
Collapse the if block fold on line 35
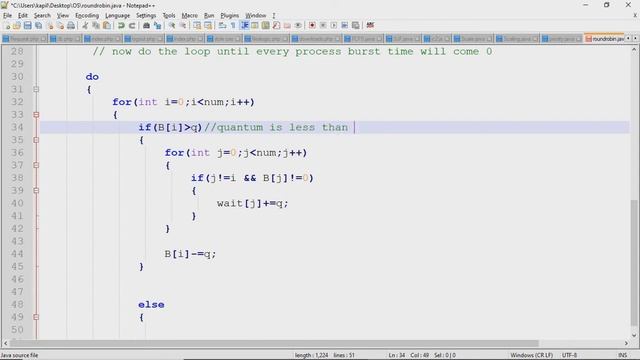(x=36, y=140)
